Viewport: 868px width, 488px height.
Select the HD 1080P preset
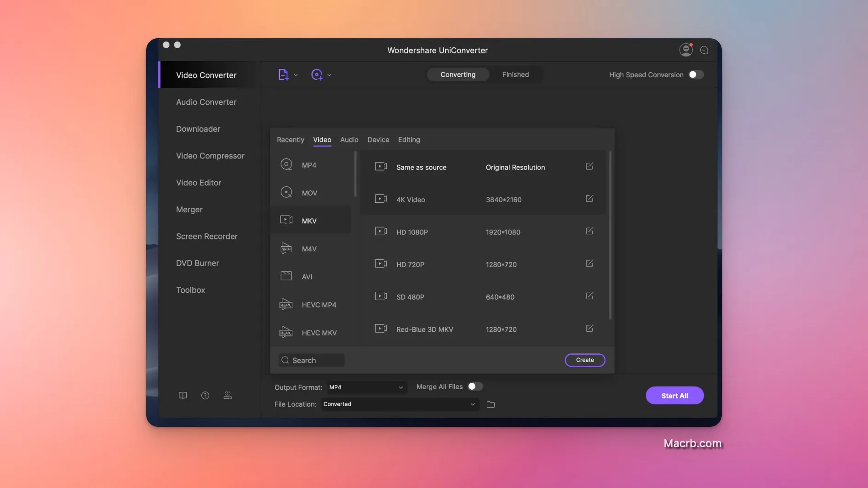pos(483,232)
